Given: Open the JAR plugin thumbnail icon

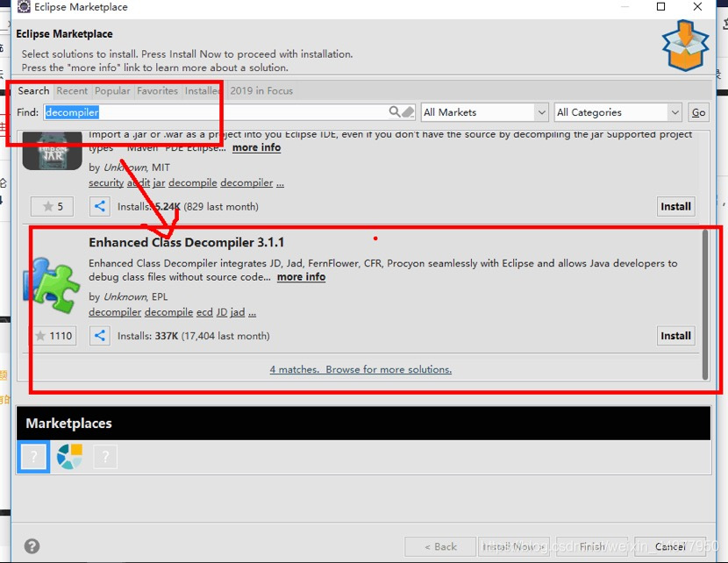Looking at the screenshot, I should pos(52,151).
